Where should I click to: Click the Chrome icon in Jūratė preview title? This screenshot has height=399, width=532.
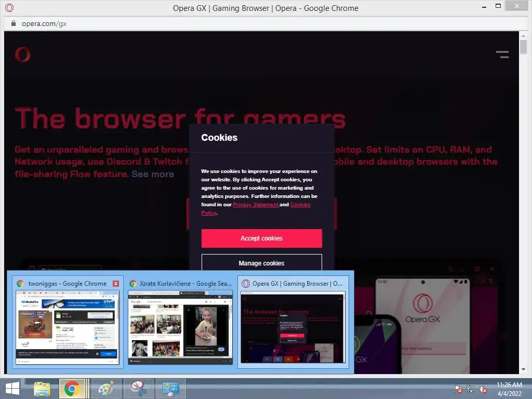coord(132,284)
